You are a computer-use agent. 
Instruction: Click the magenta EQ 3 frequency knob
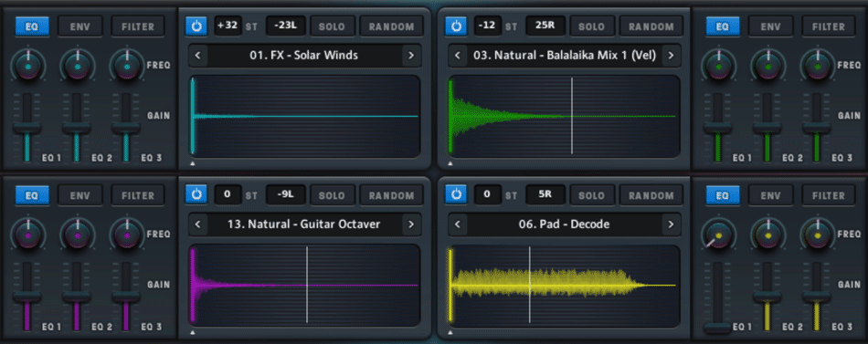[x=127, y=235]
